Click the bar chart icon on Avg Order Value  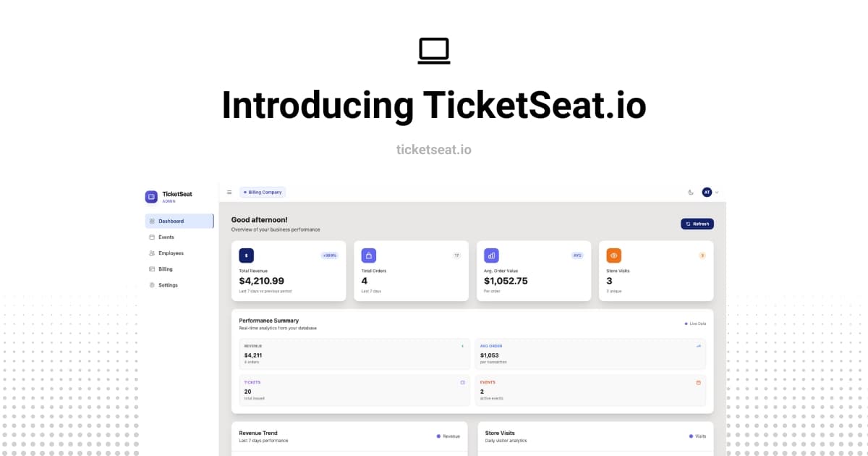[491, 256]
